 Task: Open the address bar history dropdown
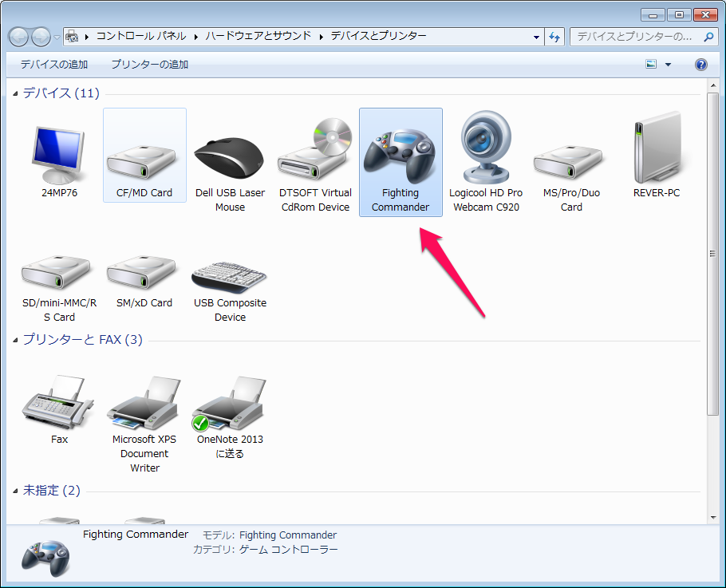pyautogui.click(x=536, y=37)
